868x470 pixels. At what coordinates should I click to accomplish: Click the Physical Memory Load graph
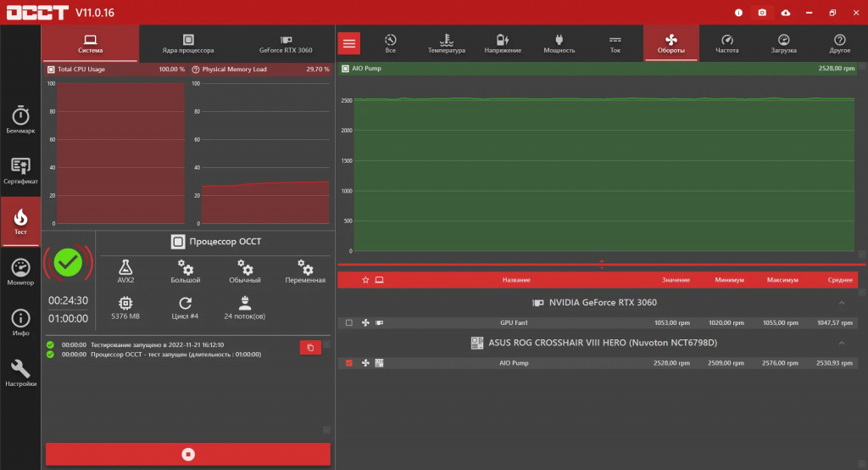tap(265, 154)
